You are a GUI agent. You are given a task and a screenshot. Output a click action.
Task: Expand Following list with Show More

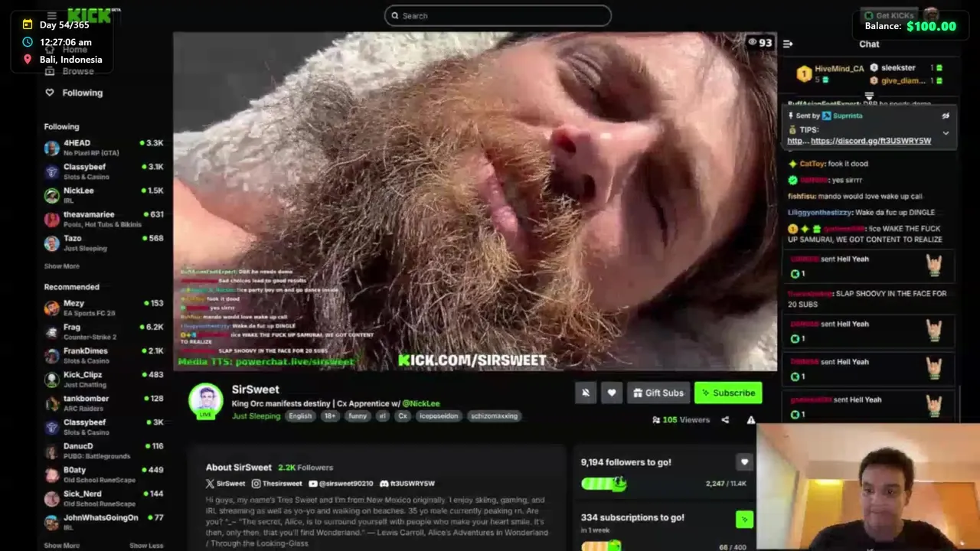click(61, 266)
